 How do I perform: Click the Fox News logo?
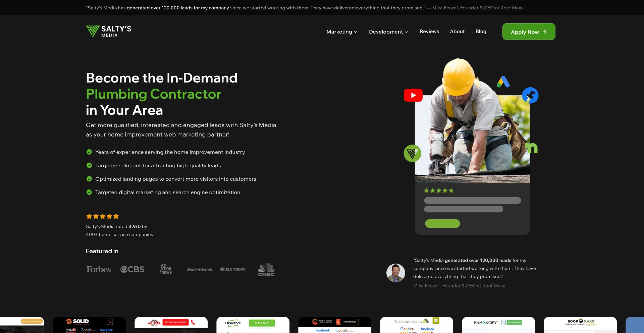pos(166,269)
